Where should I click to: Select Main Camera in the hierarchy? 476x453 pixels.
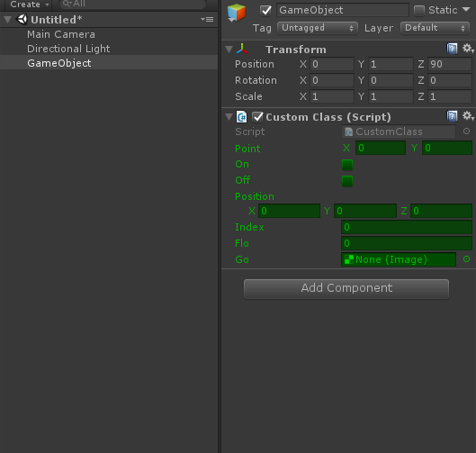coord(61,34)
